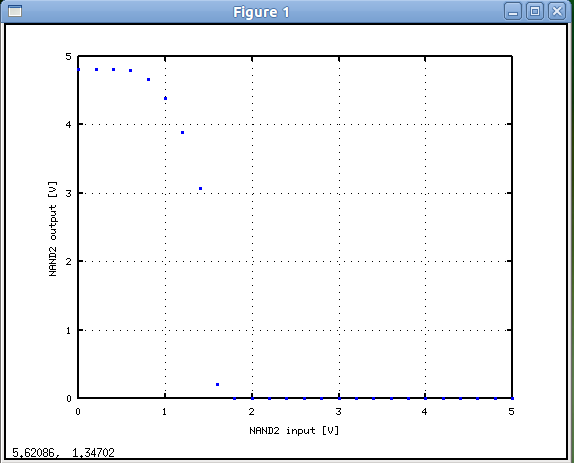Click the x-axis tick label 2
The image size is (574, 463).
tap(251, 412)
